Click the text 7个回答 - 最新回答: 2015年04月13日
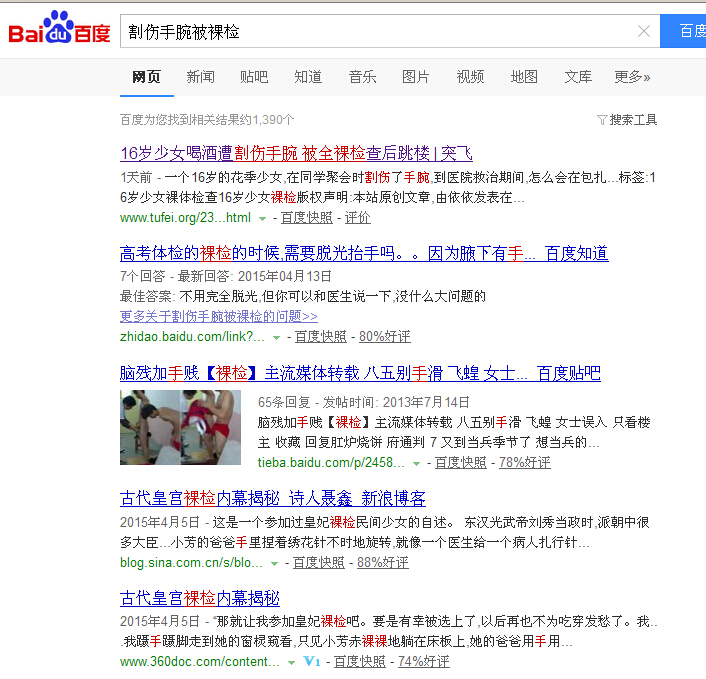The width and height of the screenshot is (706, 679). (x=226, y=276)
